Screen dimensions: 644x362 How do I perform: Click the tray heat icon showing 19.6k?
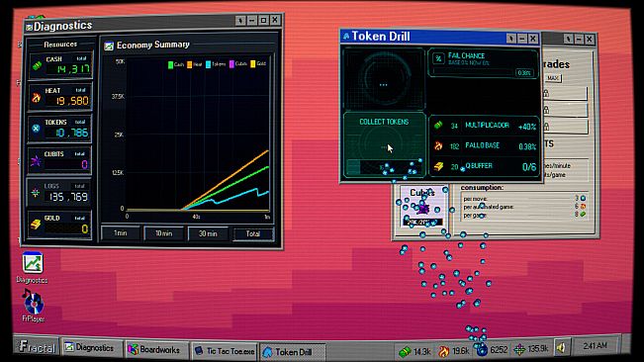443,351
